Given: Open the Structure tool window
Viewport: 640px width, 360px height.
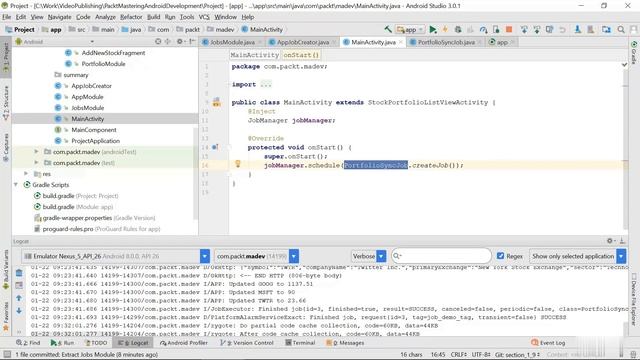Looking at the screenshot, I should pyautogui.click(x=6, y=102).
